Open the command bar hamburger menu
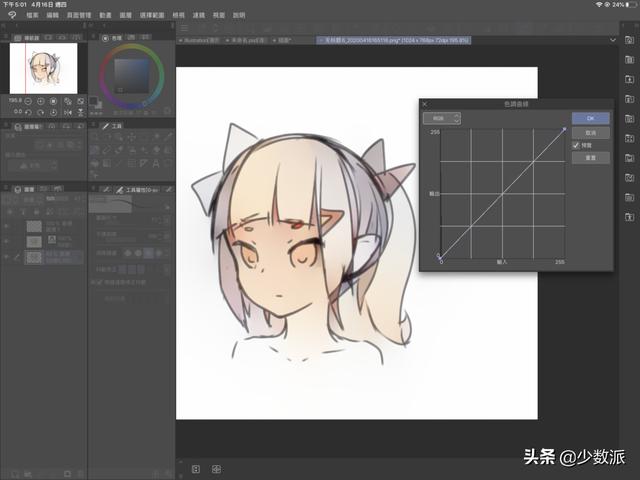The image size is (640, 480). pos(184,28)
